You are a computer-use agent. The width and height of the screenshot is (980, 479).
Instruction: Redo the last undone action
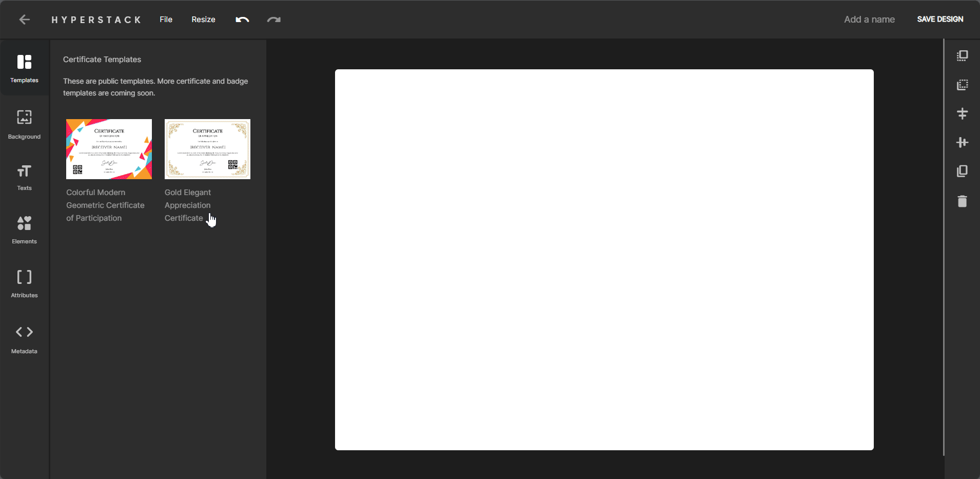tap(273, 20)
